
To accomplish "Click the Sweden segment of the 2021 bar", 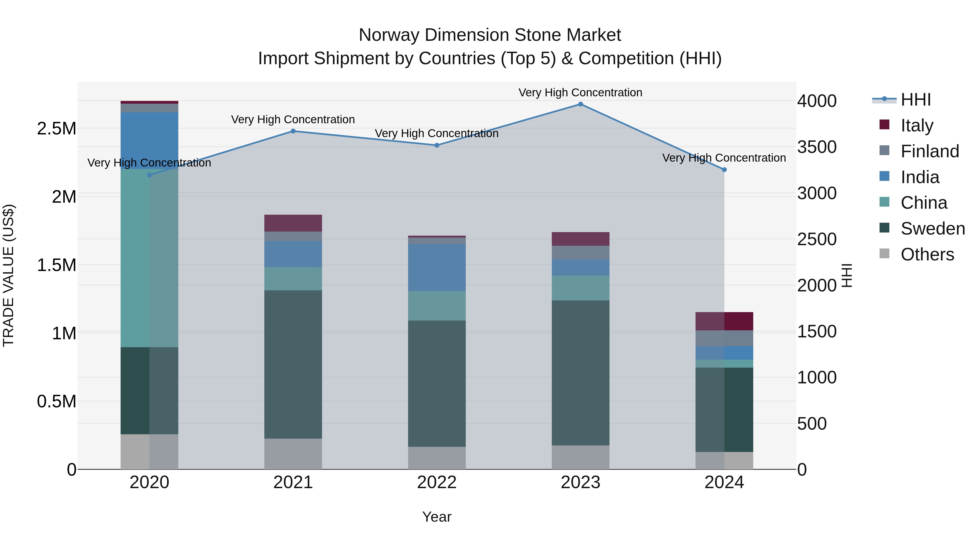I will pos(293,365).
